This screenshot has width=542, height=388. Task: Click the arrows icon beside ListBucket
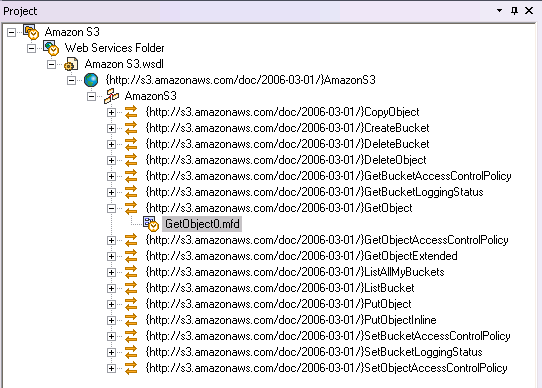tap(131, 288)
